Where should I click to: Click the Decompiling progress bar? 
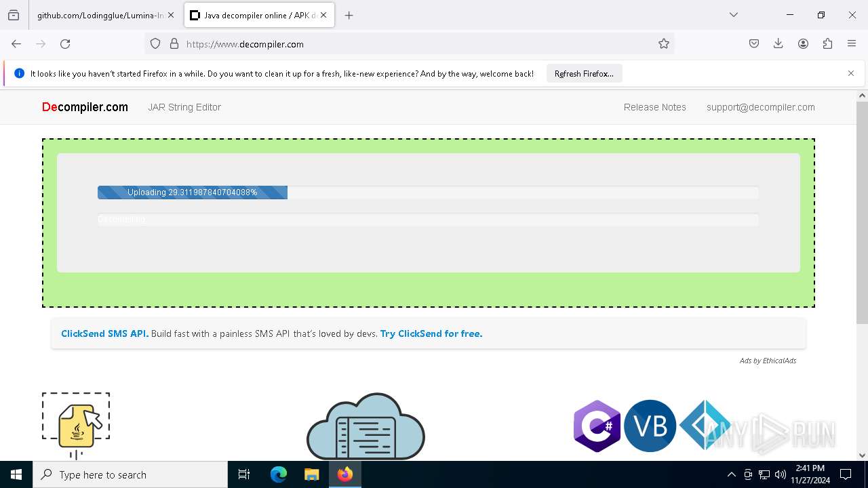[428, 220]
